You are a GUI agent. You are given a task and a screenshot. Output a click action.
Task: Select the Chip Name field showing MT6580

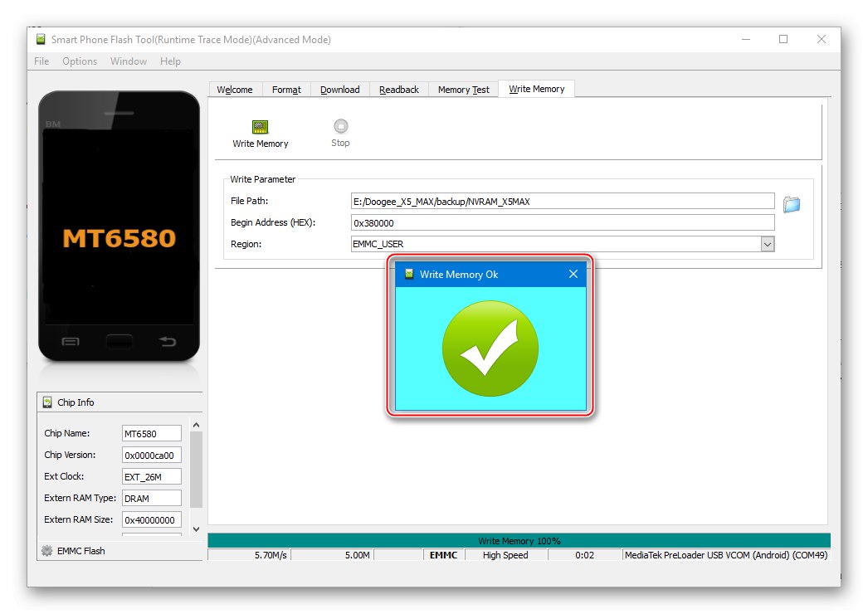pos(152,433)
